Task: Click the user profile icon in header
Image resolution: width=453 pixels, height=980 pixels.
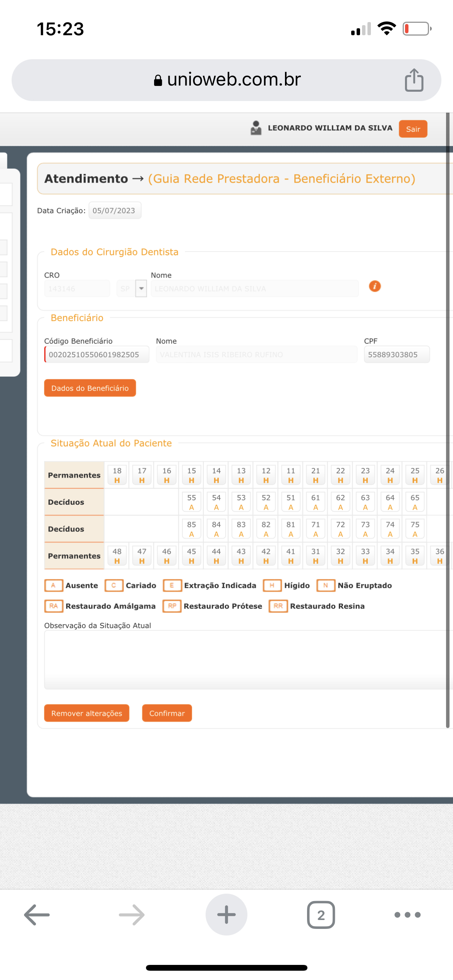Action: pyautogui.click(x=256, y=128)
